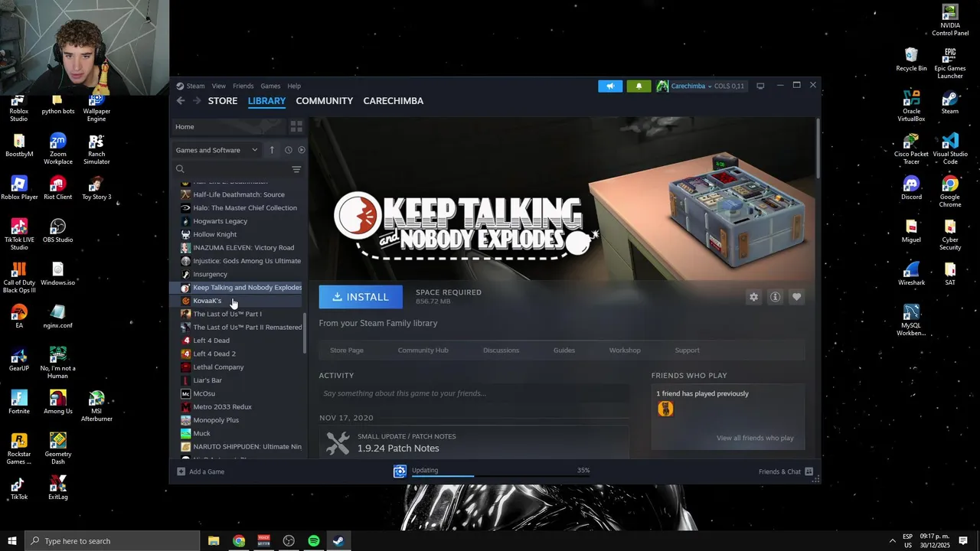Click the downloads Updating icon in footer
The width and height of the screenshot is (980, 551).
[x=400, y=471]
